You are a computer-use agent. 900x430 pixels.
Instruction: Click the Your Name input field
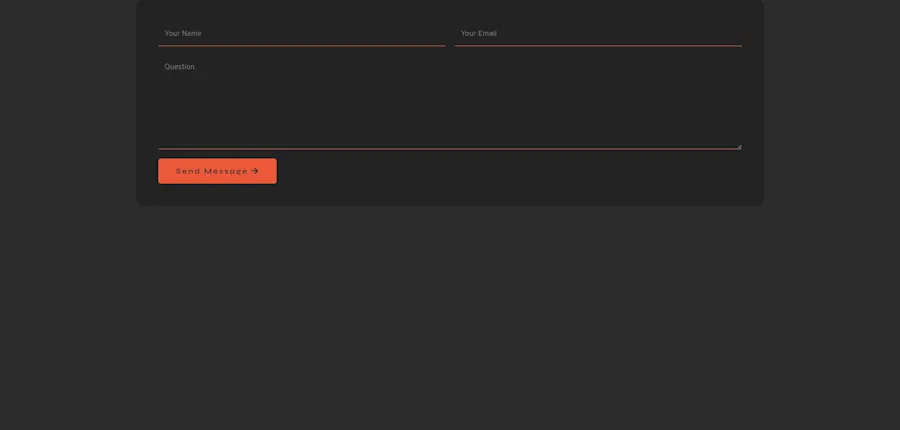point(301,34)
